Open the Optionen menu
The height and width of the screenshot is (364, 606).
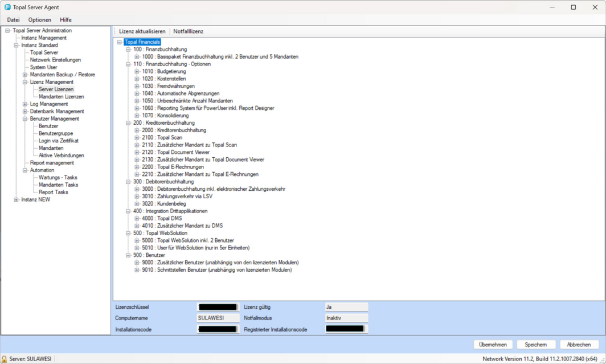click(40, 19)
